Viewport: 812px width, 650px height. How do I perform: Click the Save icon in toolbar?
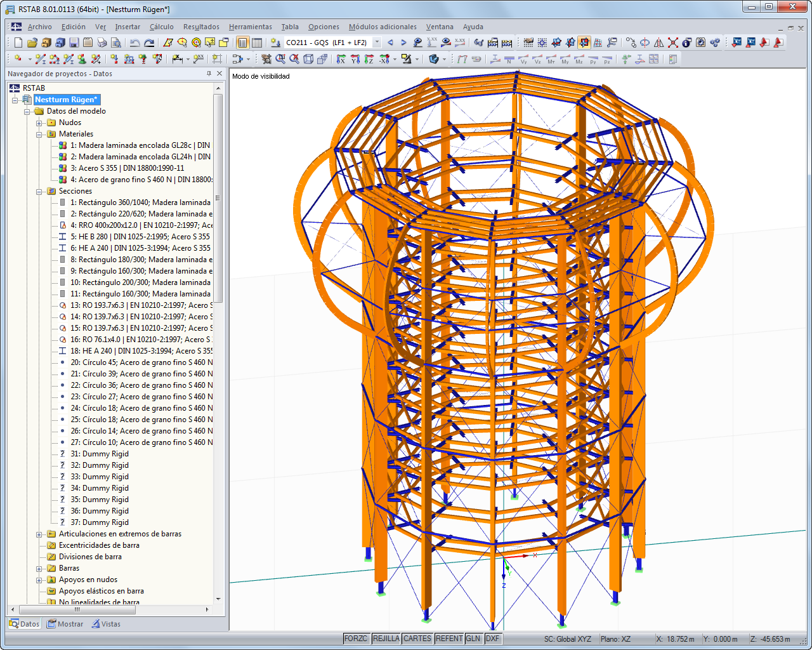(74, 43)
